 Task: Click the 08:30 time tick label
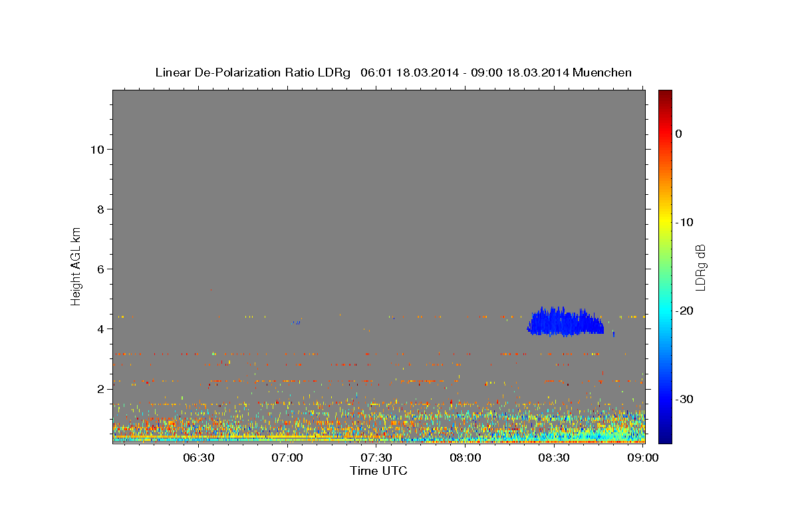pos(554,458)
